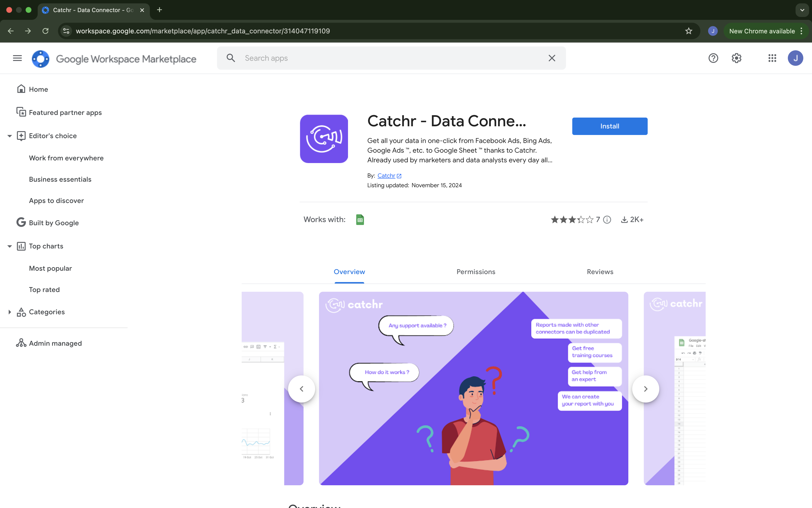The height and width of the screenshot is (508, 812).
Task: Bookmark this page with star icon
Action: 689,31
